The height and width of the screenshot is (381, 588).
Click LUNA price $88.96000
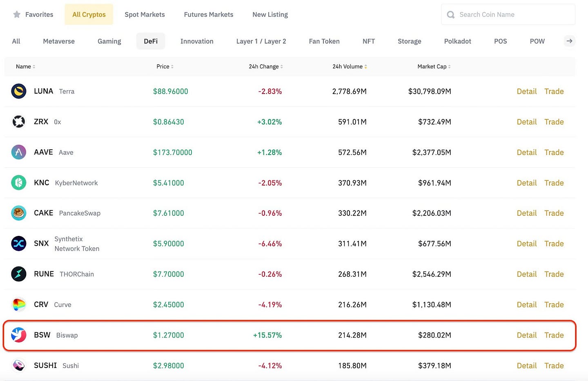coord(171,92)
